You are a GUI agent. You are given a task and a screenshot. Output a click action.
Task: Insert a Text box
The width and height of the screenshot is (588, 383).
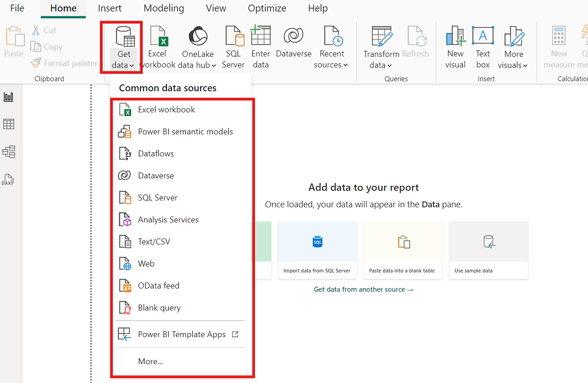[483, 47]
